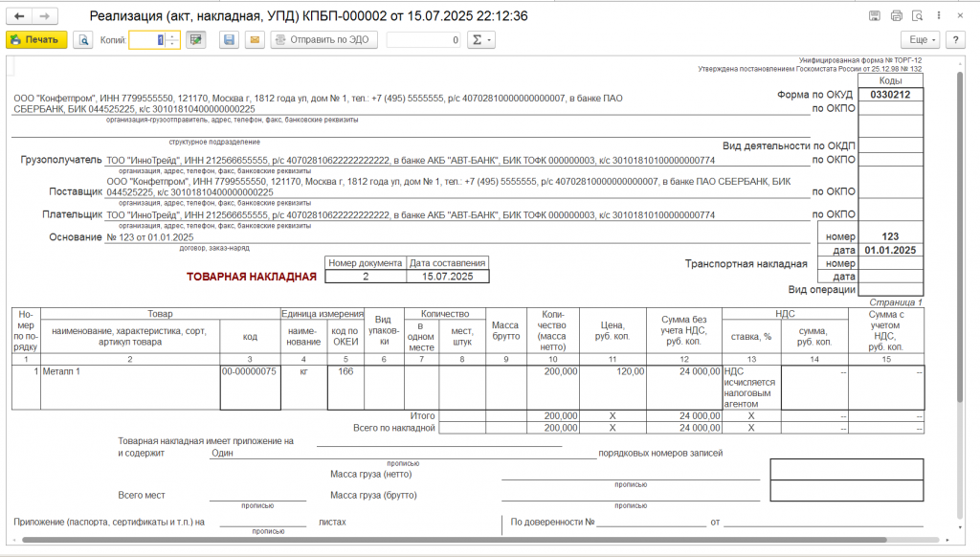980x557 pixels.
Task: Click the title bar save icon
Action: pyautogui.click(x=875, y=15)
